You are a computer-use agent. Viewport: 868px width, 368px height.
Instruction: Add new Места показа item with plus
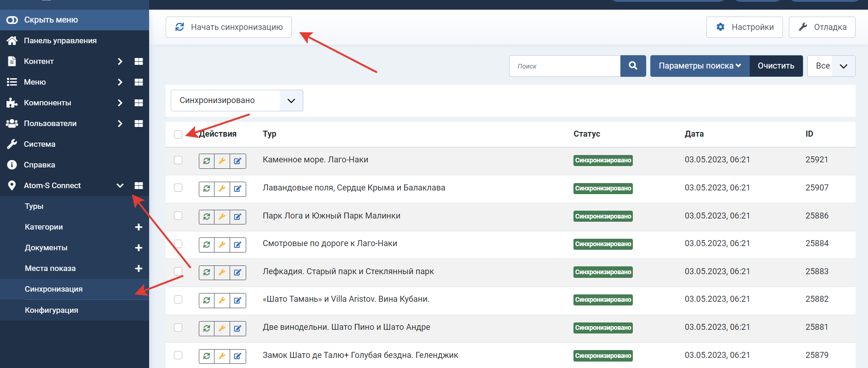(139, 269)
